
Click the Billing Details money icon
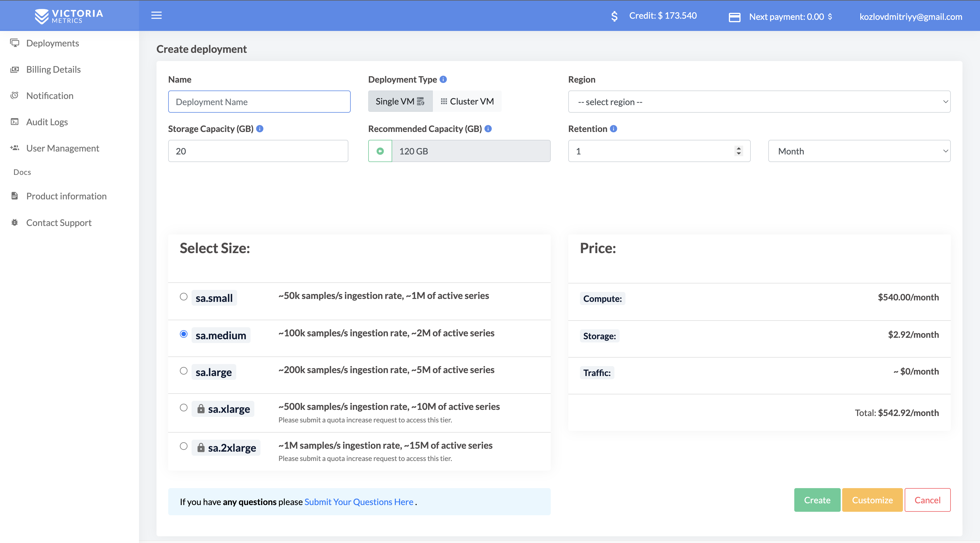tap(15, 69)
